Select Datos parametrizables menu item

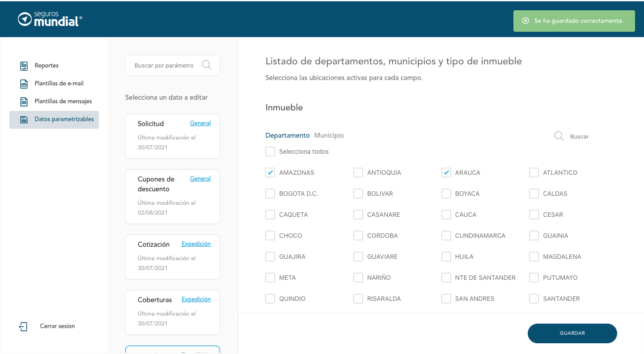click(54, 119)
